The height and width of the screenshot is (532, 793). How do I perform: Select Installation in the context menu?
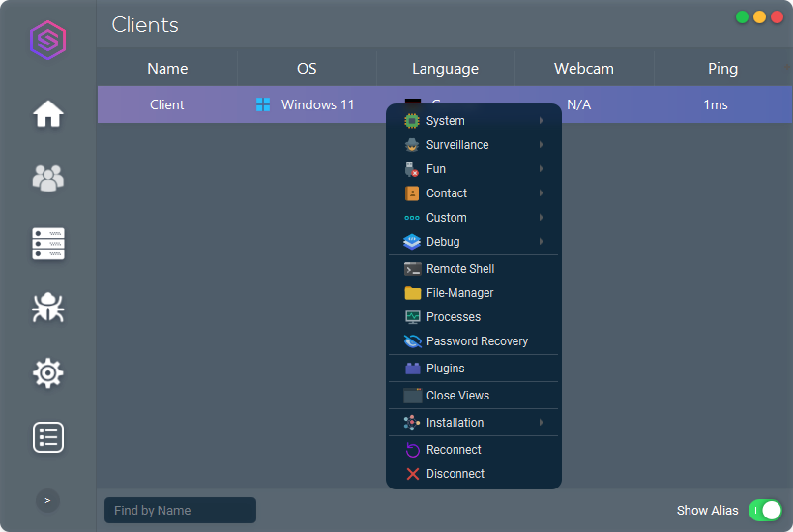pos(473,423)
